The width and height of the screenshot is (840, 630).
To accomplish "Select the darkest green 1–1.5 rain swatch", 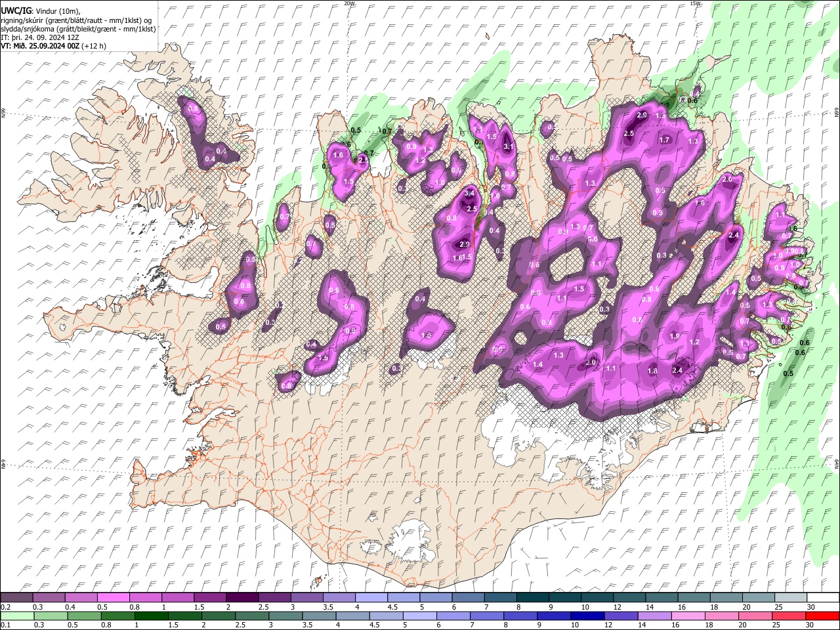I will [x=151, y=616].
